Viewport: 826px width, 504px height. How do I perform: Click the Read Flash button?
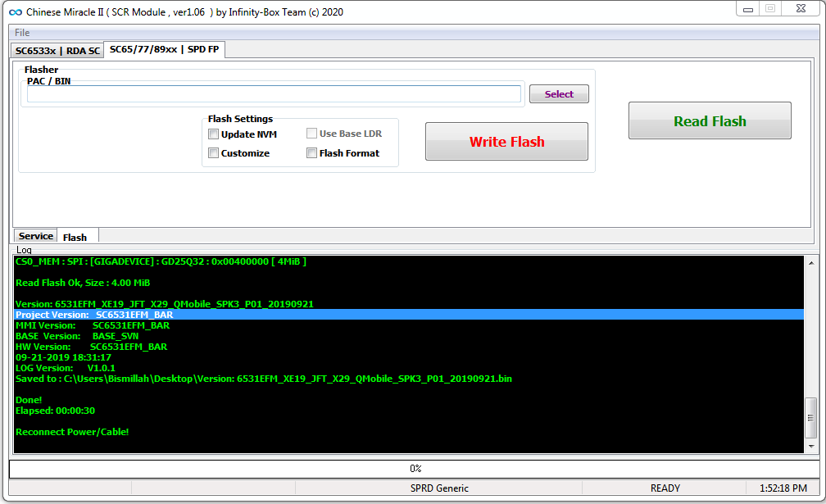[x=710, y=121]
